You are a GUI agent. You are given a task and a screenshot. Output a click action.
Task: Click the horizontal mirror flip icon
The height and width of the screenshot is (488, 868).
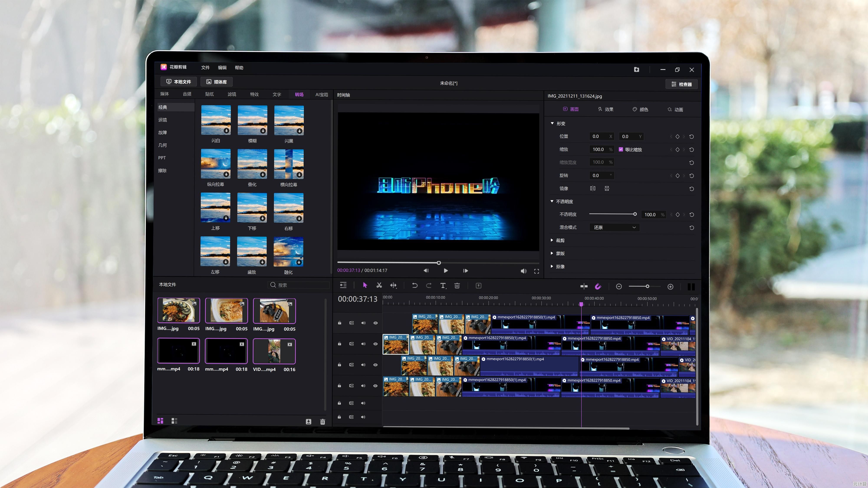click(x=593, y=188)
